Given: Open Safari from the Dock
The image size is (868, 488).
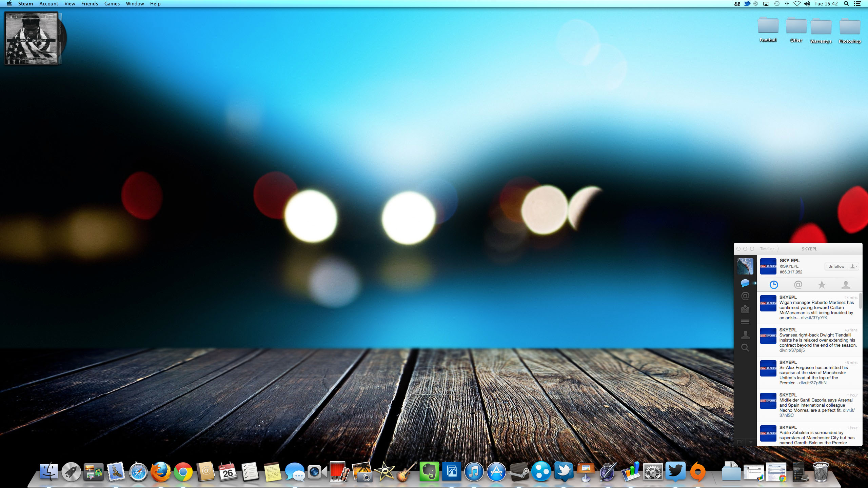Looking at the screenshot, I should point(138,472).
